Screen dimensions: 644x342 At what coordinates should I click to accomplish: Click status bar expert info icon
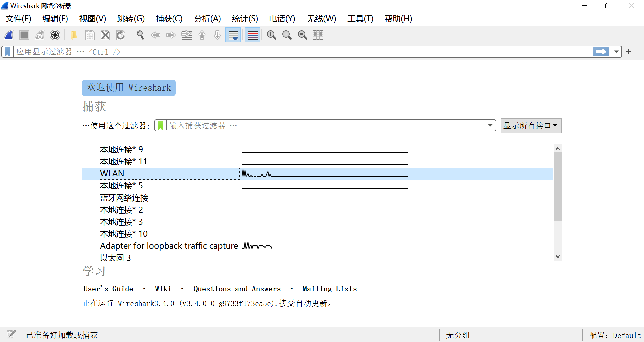coord(11,334)
